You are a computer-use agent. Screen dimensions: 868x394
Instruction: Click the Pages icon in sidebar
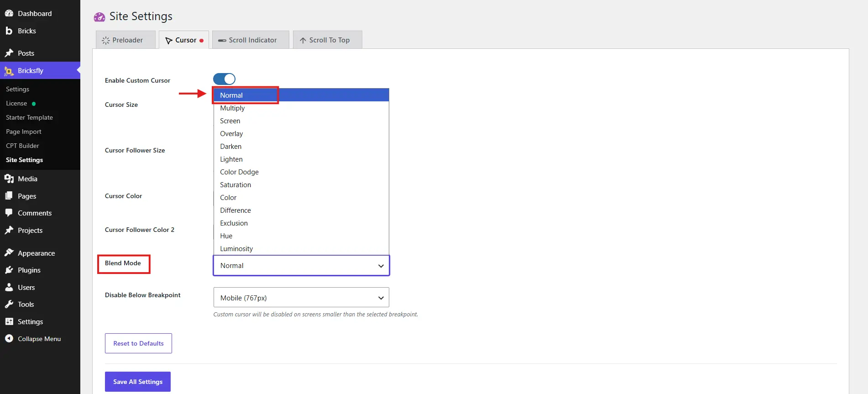pyautogui.click(x=9, y=196)
